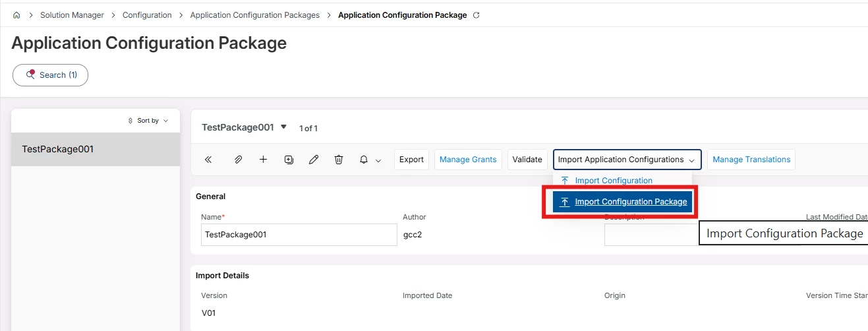This screenshot has height=331, width=868.
Task: Add a new record with the plus icon
Action: [263, 160]
